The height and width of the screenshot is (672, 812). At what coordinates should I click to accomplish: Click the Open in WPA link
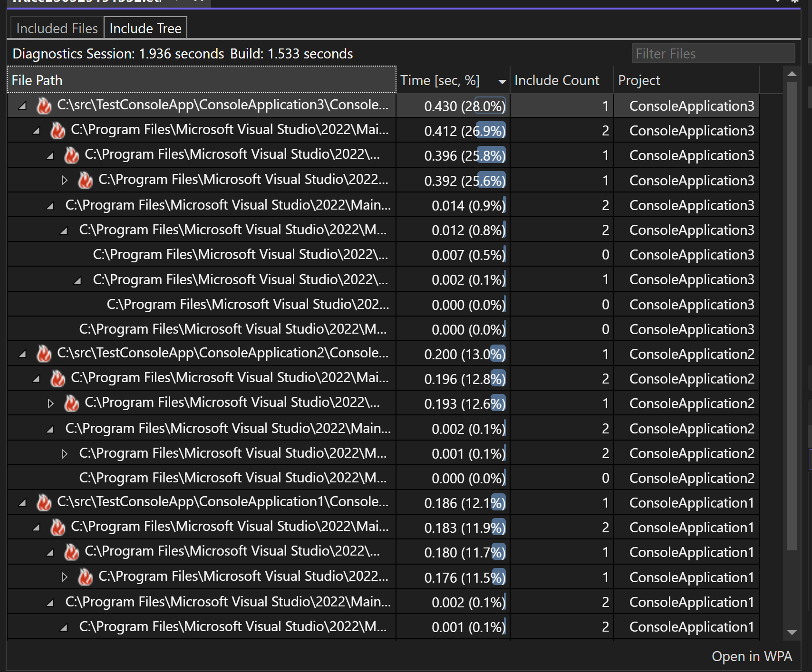(x=752, y=656)
